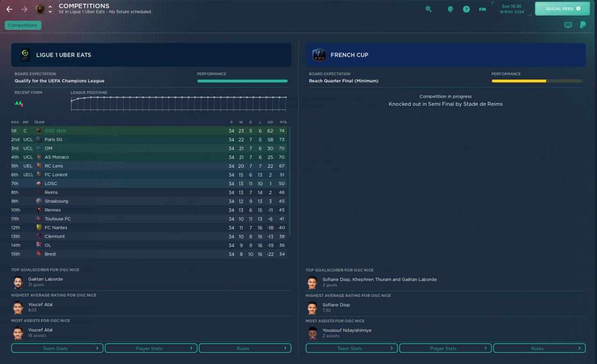Open the Ligue 1 Uber Eats competition header

point(151,55)
